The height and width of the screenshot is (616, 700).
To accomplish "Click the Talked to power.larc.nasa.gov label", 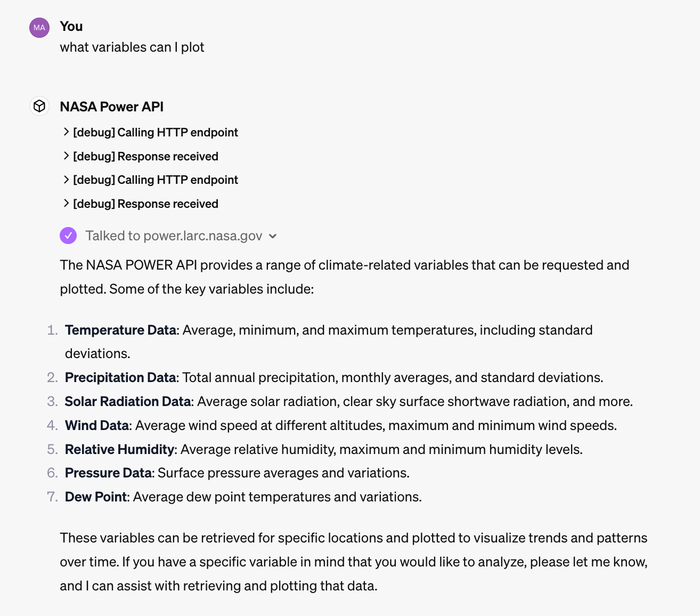I will pyautogui.click(x=174, y=236).
